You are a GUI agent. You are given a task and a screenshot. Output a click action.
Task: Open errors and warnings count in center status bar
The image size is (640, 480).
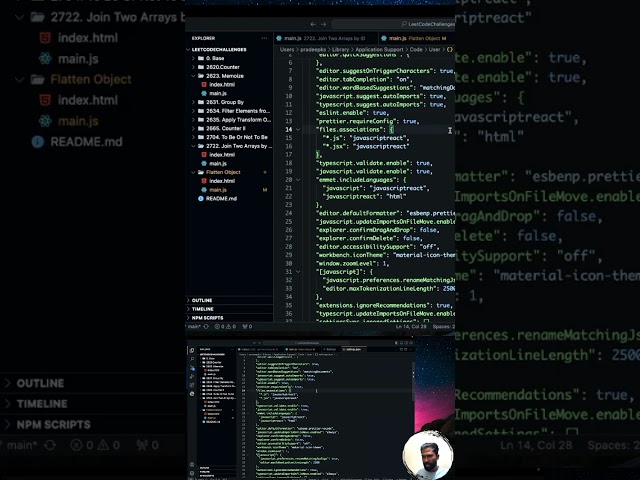[225, 327]
